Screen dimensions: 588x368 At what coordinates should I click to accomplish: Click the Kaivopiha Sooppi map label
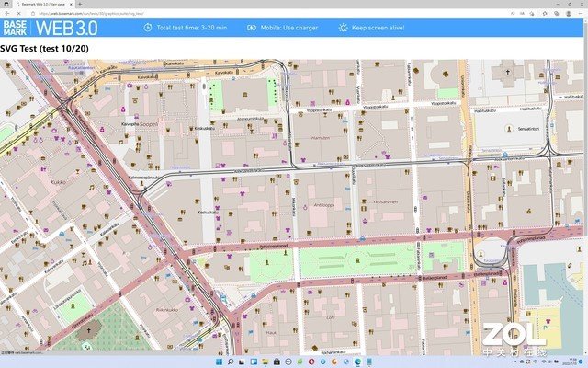pyautogui.click(x=140, y=124)
